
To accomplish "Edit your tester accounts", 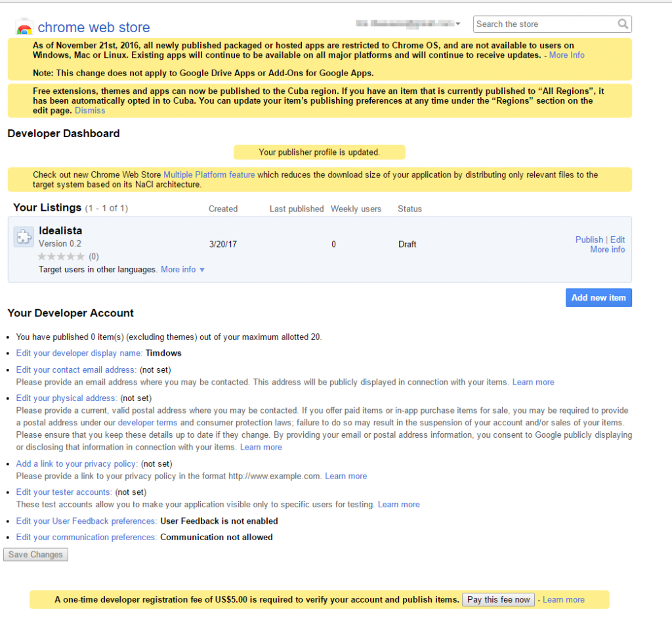I will (64, 492).
